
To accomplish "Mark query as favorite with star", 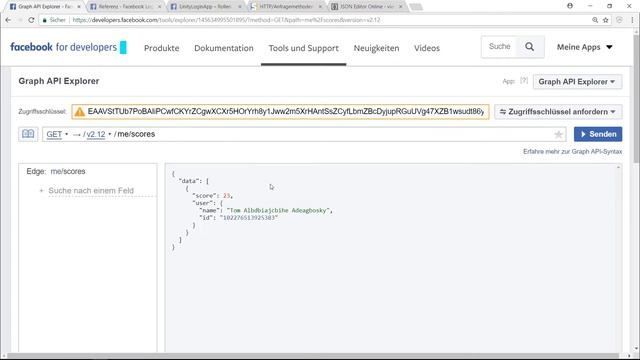I will coord(558,134).
